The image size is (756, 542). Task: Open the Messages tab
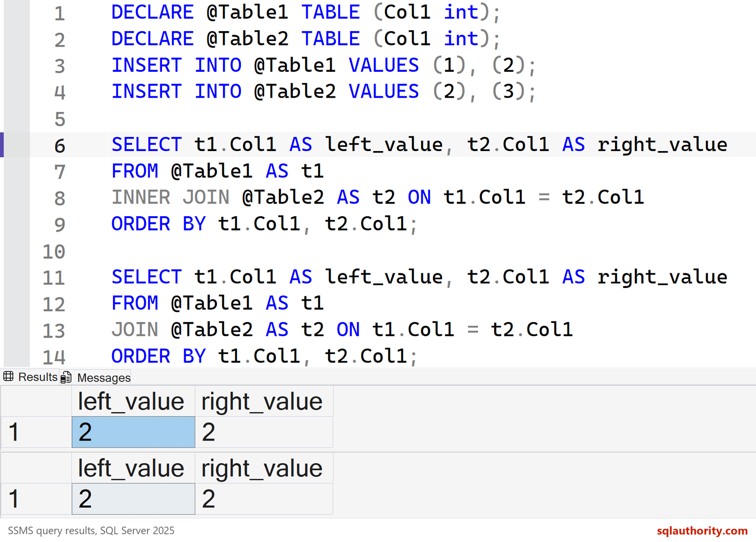pyautogui.click(x=96, y=378)
